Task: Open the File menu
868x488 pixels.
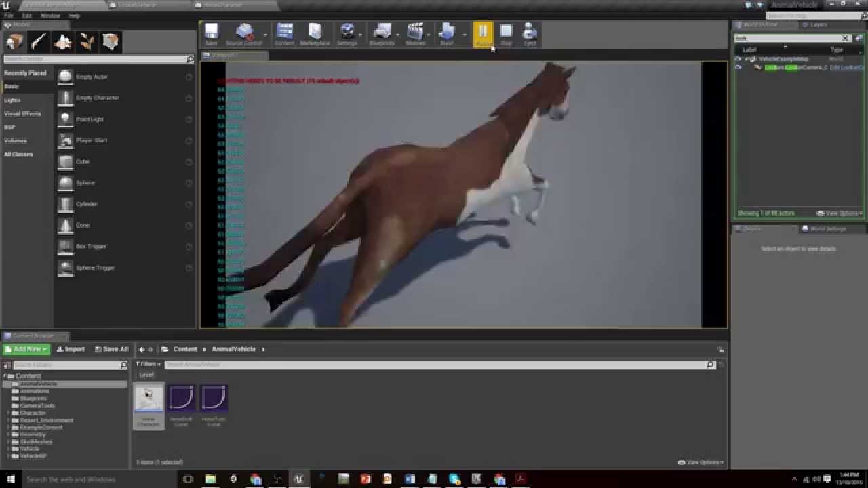Action: (x=9, y=15)
